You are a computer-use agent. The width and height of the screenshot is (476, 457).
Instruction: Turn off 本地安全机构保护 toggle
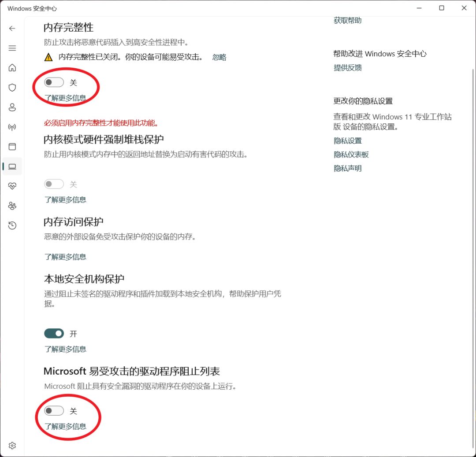tap(54, 333)
